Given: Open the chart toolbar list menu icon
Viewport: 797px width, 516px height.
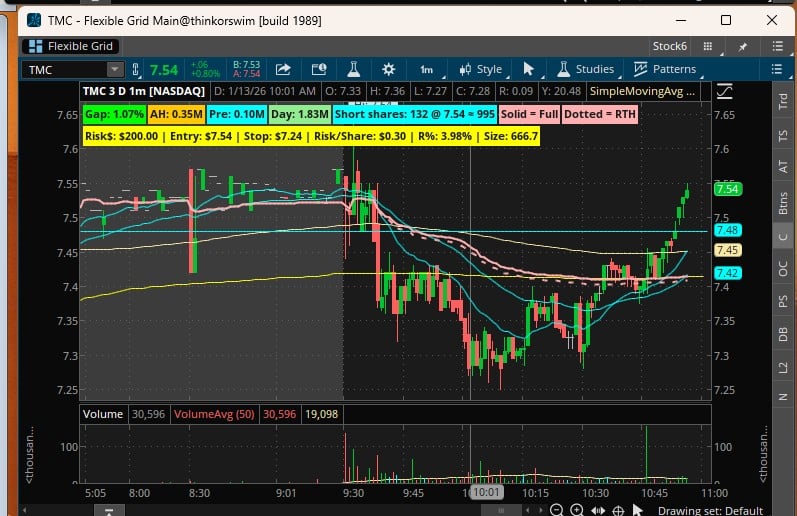Looking at the screenshot, I should (x=776, y=69).
